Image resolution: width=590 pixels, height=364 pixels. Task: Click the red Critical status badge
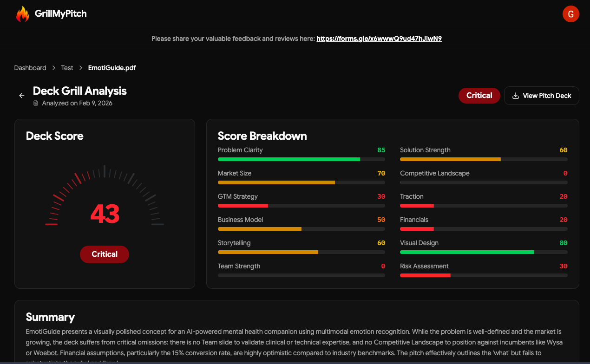click(479, 96)
